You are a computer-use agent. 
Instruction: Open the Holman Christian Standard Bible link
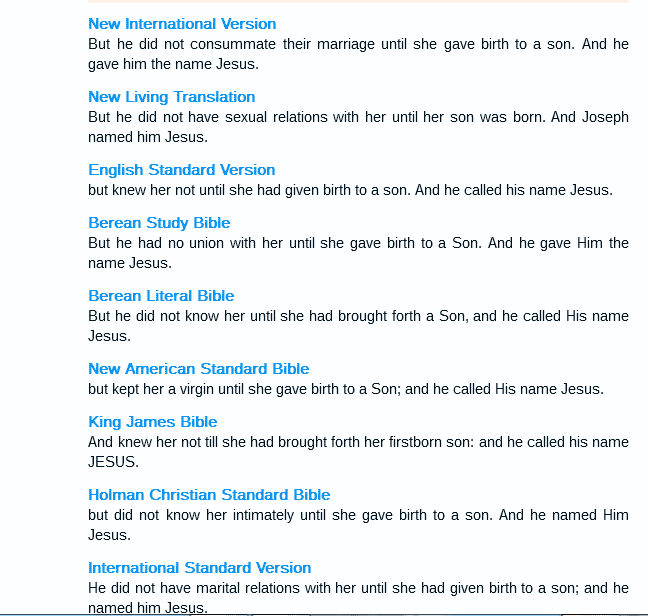coord(209,495)
